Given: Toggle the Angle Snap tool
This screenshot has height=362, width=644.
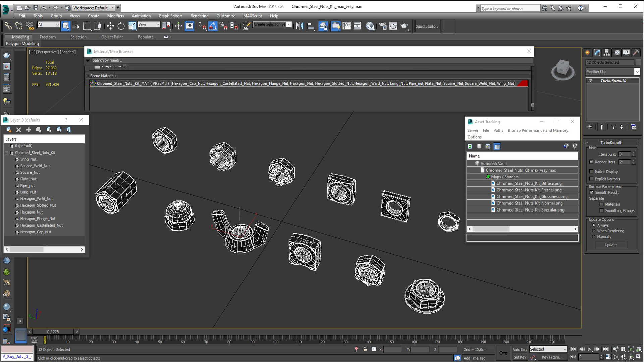Looking at the screenshot, I should 213,26.
